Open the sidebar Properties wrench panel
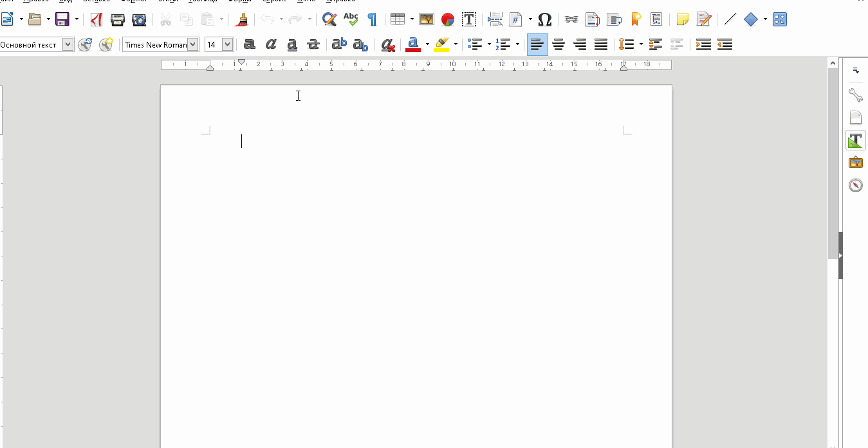The image size is (868, 448). (855, 96)
